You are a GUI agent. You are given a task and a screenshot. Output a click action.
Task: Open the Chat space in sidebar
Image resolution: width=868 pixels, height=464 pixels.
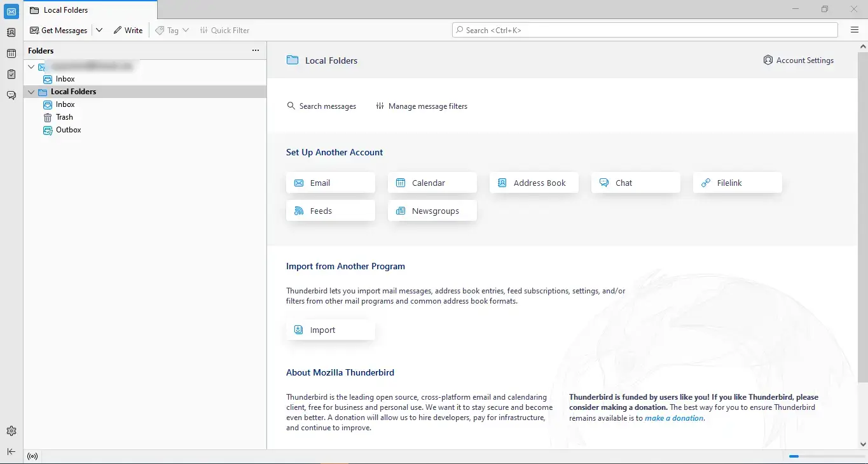tap(11, 95)
